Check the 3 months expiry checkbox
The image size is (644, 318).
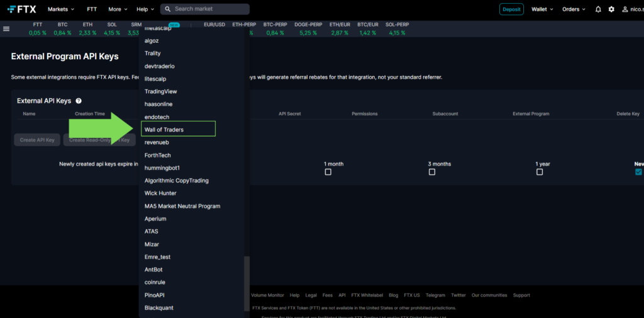[431, 172]
